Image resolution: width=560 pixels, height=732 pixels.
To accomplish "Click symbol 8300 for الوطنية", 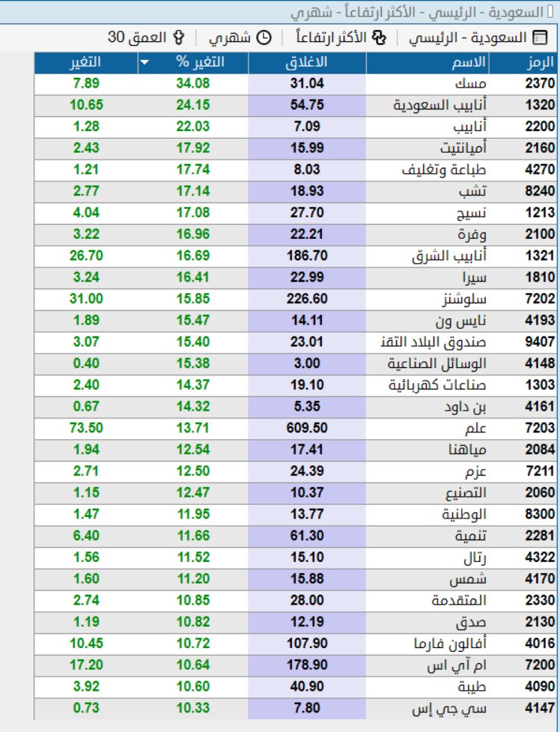I will click(540, 514).
